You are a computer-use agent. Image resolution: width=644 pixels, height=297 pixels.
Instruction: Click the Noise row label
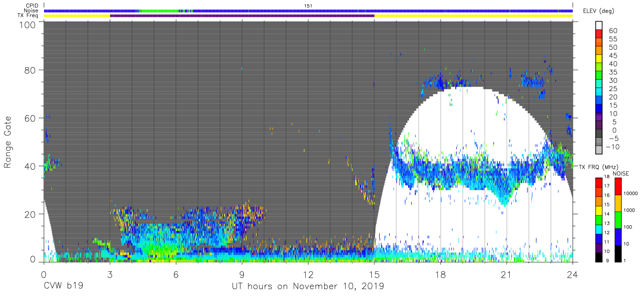pos(31,10)
